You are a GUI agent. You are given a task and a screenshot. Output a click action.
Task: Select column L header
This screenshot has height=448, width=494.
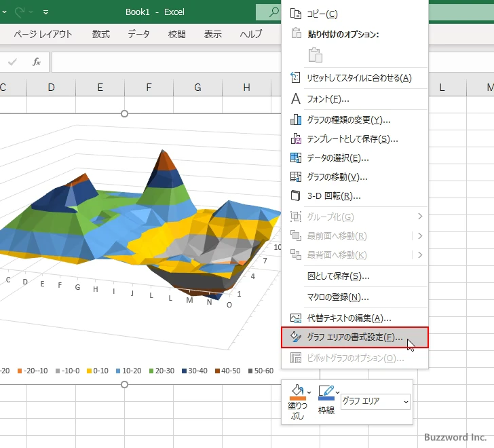[x=442, y=88]
